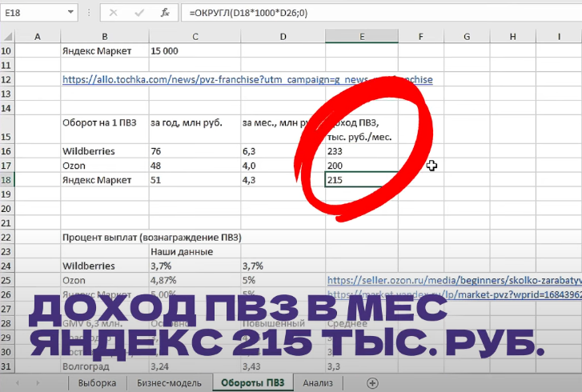The width and height of the screenshot is (582, 392).
Task: Select the Обороты ПВЗ sheet tab
Action: coord(253,382)
